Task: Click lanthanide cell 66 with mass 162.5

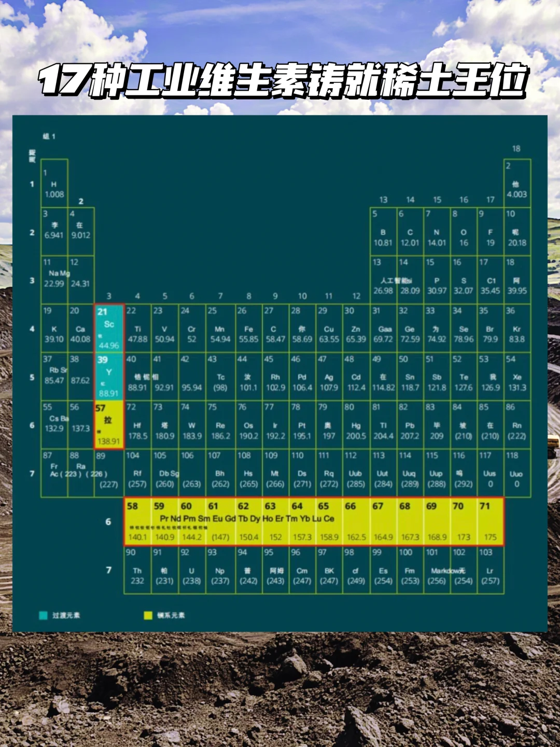Action: (356, 521)
